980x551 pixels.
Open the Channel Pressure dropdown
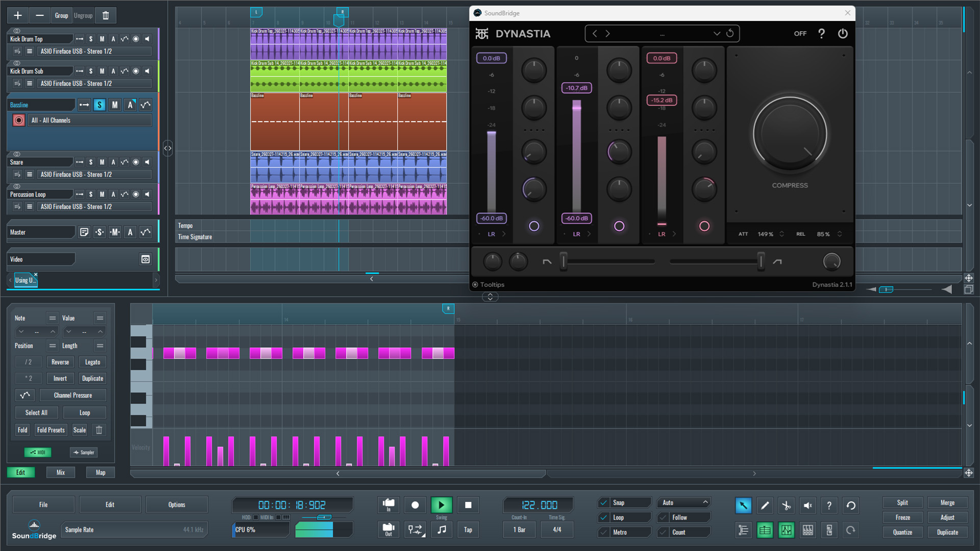[x=73, y=395]
